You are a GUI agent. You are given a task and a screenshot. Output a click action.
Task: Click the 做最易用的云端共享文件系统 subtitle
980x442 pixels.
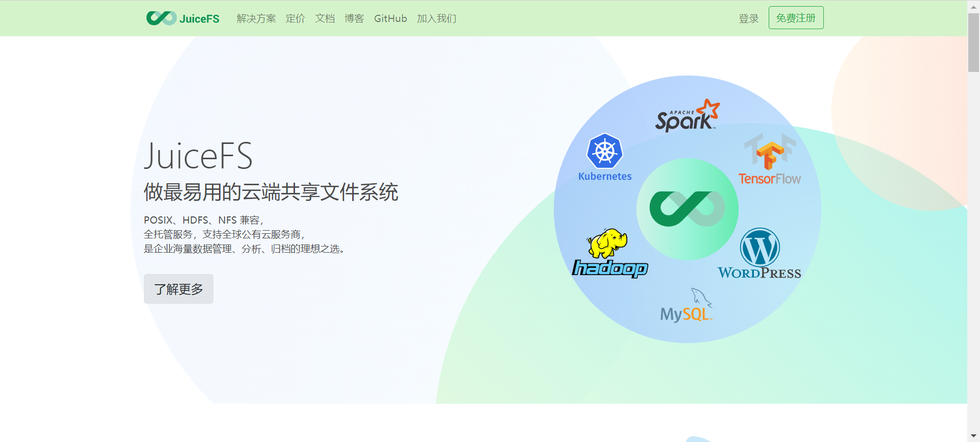pyautogui.click(x=271, y=192)
